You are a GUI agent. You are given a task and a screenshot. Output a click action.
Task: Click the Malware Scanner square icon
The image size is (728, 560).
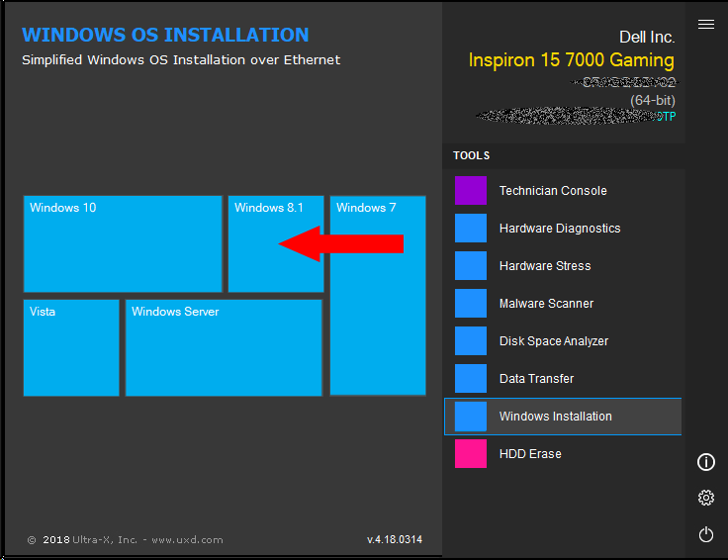(x=471, y=304)
